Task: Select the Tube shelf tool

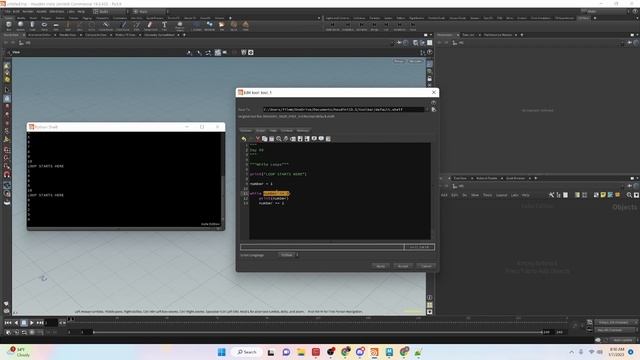Action: (32, 26)
